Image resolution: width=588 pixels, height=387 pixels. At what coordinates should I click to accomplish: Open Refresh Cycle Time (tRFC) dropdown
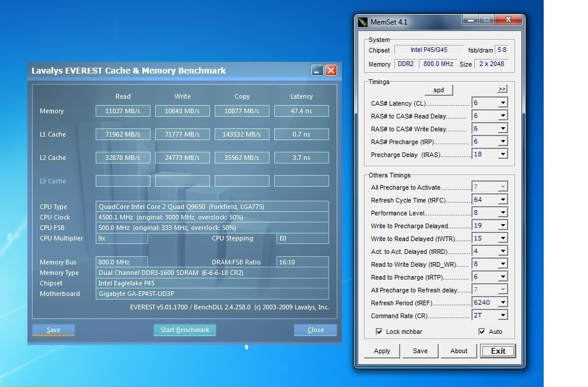point(503,200)
